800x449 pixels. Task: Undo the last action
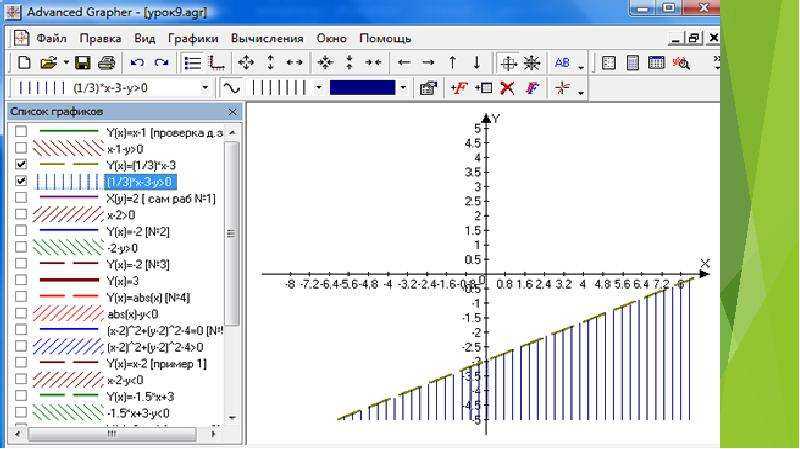(x=136, y=63)
